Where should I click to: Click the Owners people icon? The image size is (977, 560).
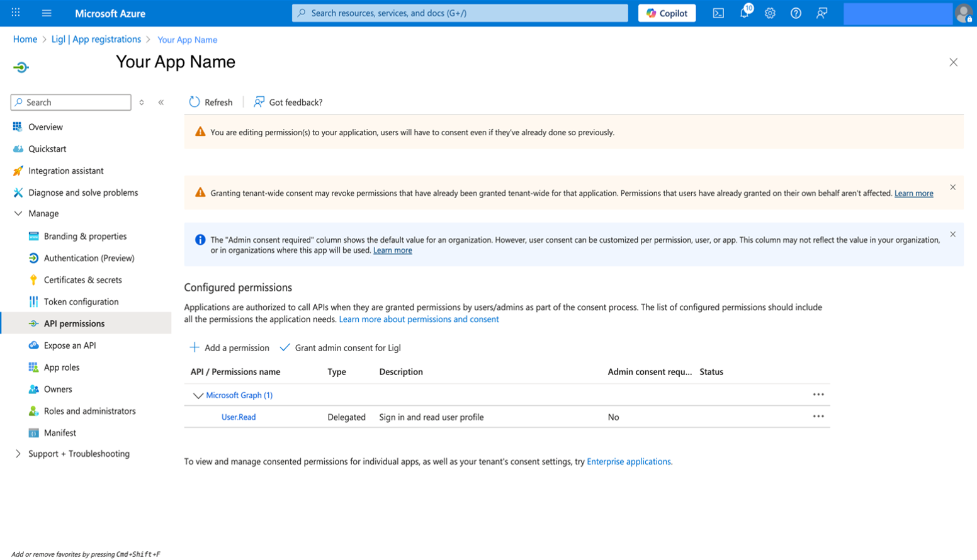coord(33,389)
